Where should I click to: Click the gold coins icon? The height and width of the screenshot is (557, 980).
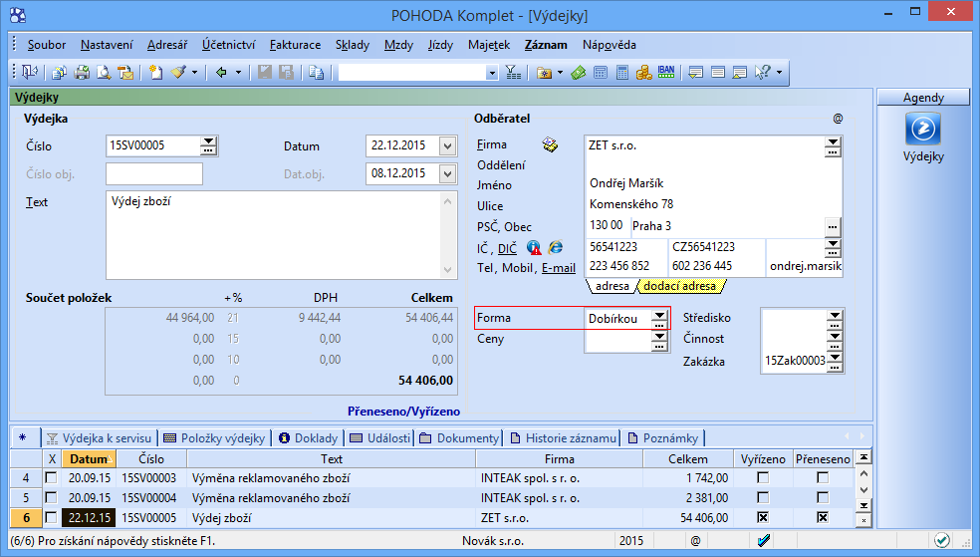(643, 73)
